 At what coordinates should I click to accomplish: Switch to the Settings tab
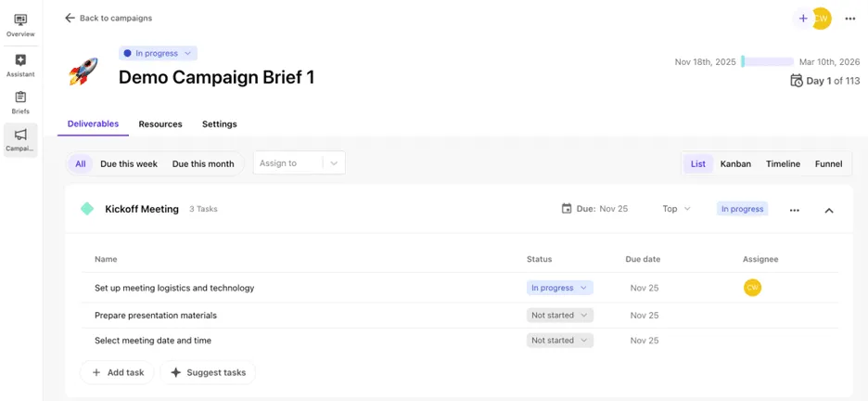tap(219, 124)
